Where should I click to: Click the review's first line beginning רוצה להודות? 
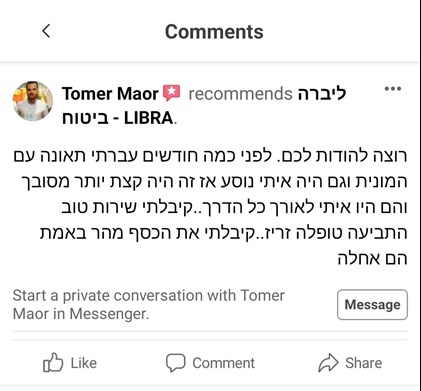[x=210, y=156]
